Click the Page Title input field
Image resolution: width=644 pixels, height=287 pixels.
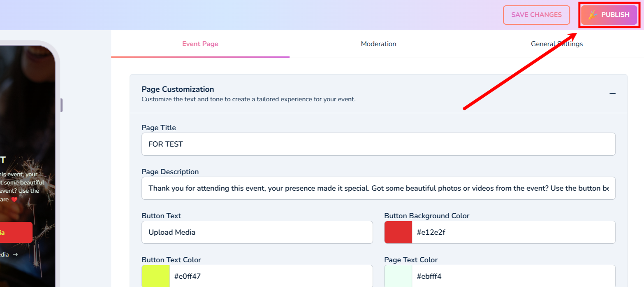pos(378,144)
